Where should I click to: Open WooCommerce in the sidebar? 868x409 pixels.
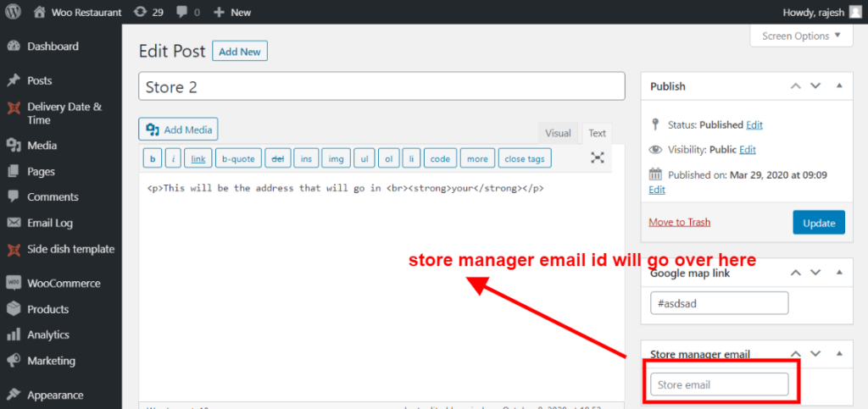pos(64,284)
